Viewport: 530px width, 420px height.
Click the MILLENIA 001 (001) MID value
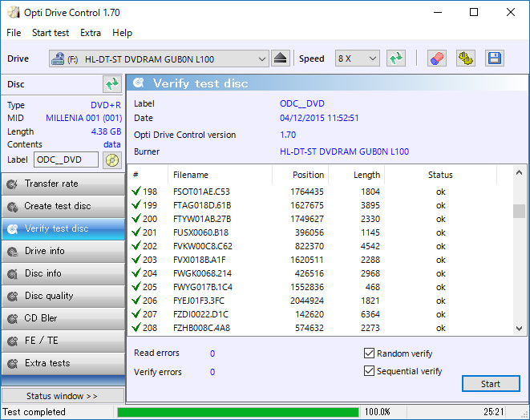(x=84, y=118)
